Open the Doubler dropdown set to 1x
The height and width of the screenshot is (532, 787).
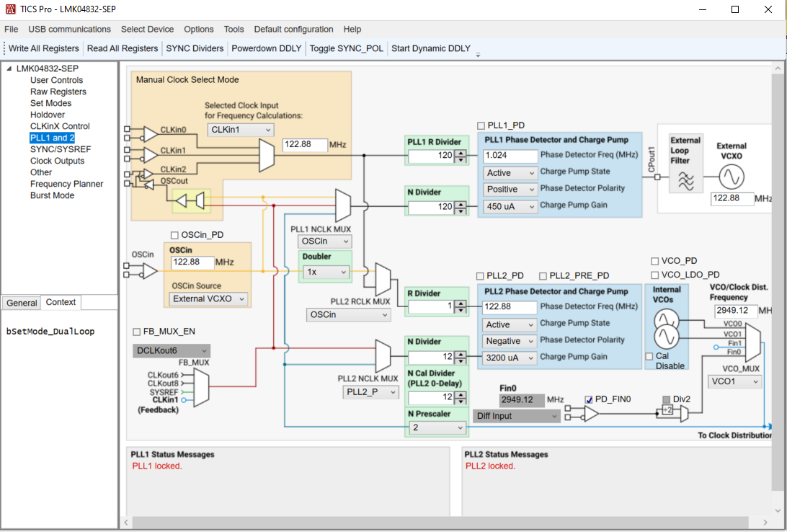tap(324, 272)
